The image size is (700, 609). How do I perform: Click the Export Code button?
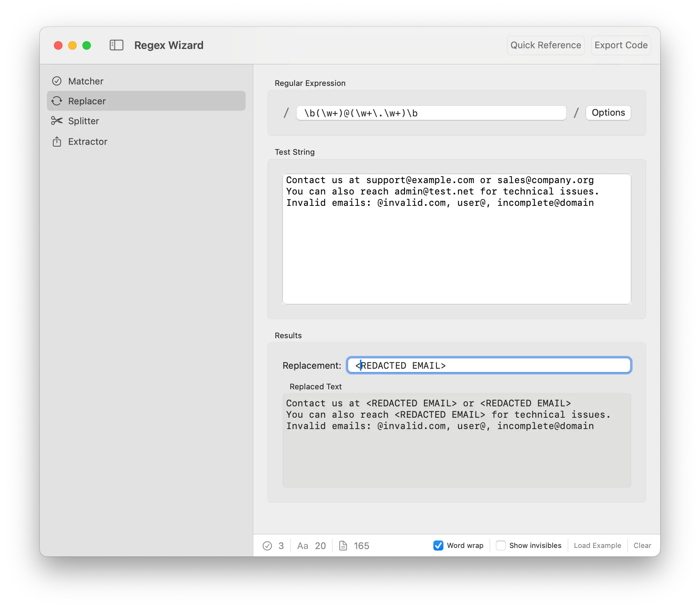621,45
